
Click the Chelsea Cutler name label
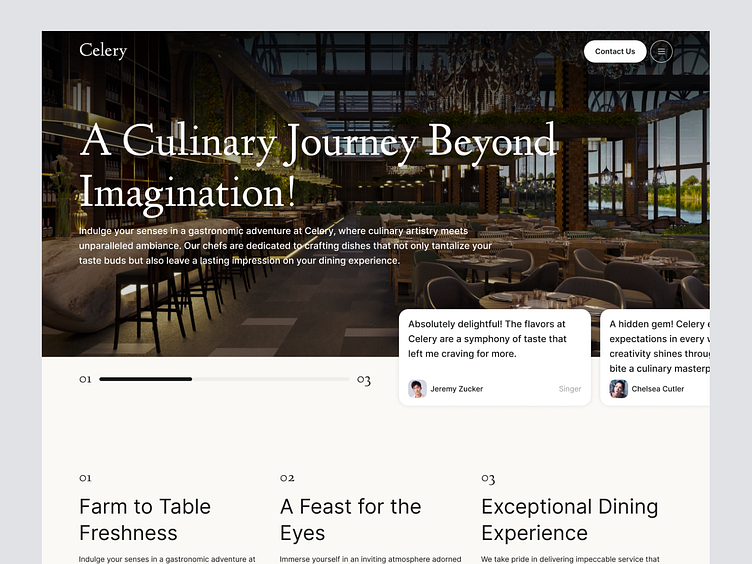click(x=658, y=389)
